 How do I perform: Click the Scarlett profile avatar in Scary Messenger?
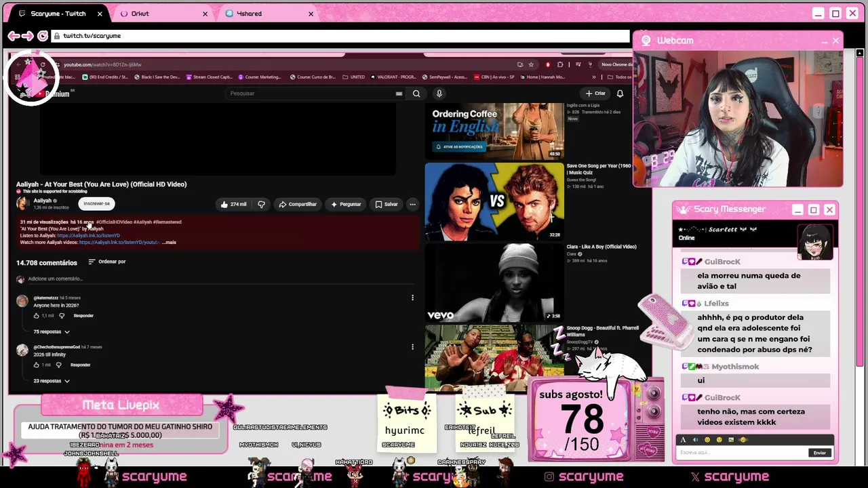pos(814,242)
